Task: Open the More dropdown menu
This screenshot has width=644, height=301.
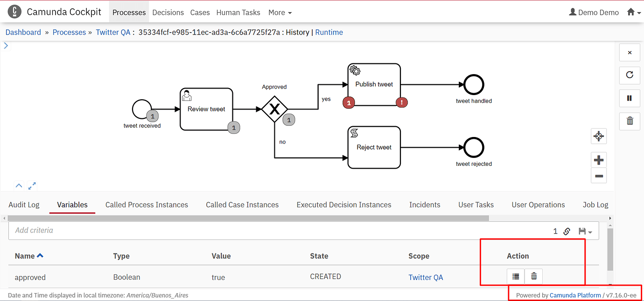Action: pos(280,13)
